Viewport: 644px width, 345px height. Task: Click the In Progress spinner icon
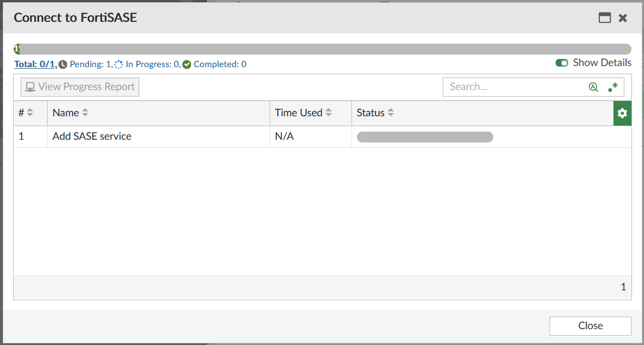click(118, 64)
